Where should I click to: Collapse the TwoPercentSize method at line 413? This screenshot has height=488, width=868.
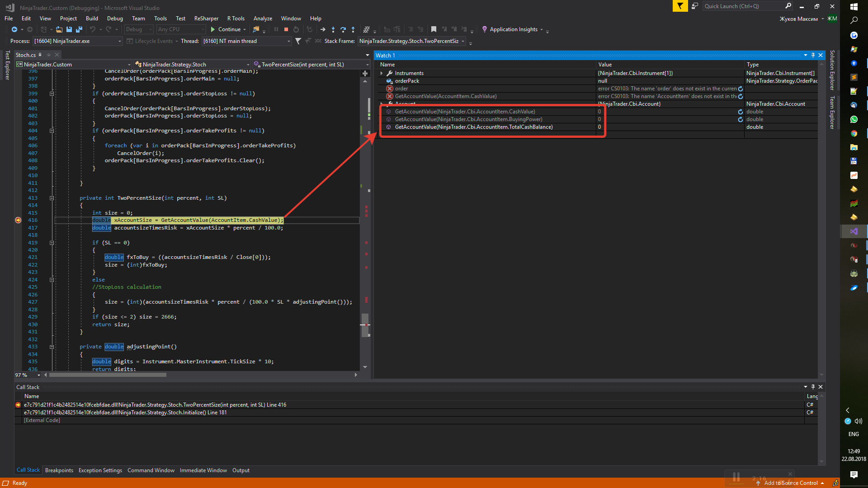point(52,198)
